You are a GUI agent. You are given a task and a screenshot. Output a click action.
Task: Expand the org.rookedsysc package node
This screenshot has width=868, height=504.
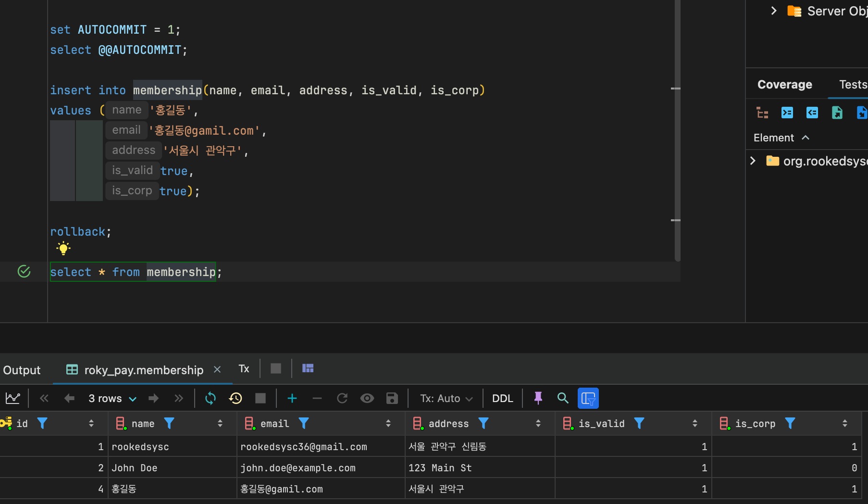753,161
